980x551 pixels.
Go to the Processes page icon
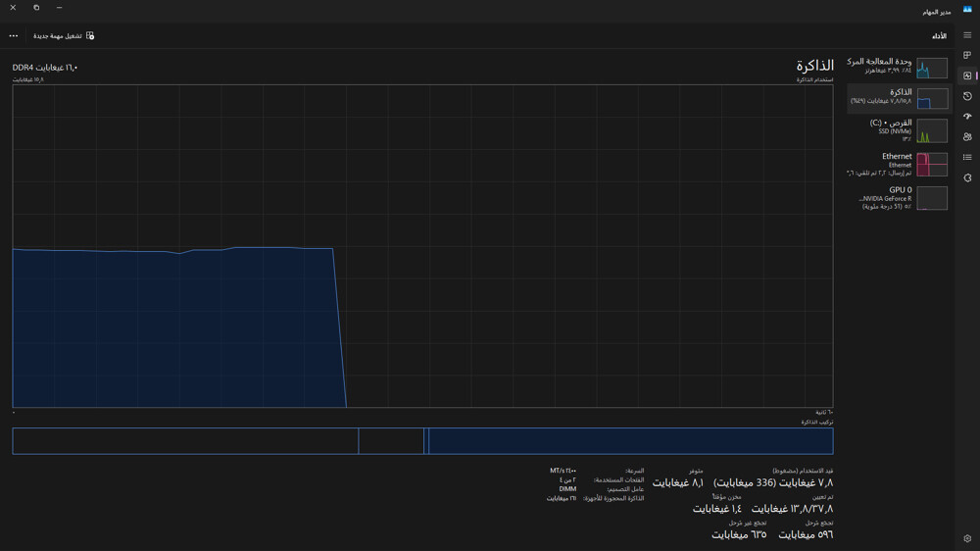tap(967, 56)
